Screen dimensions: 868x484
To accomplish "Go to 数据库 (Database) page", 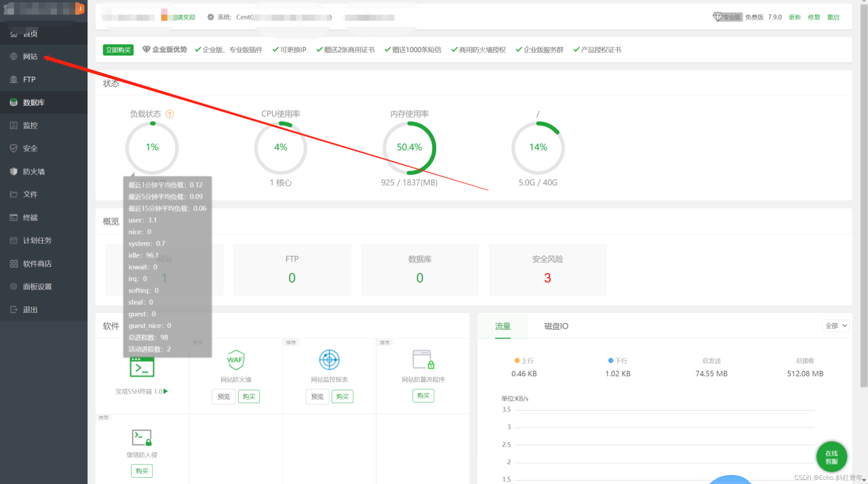I will tap(34, 103).
